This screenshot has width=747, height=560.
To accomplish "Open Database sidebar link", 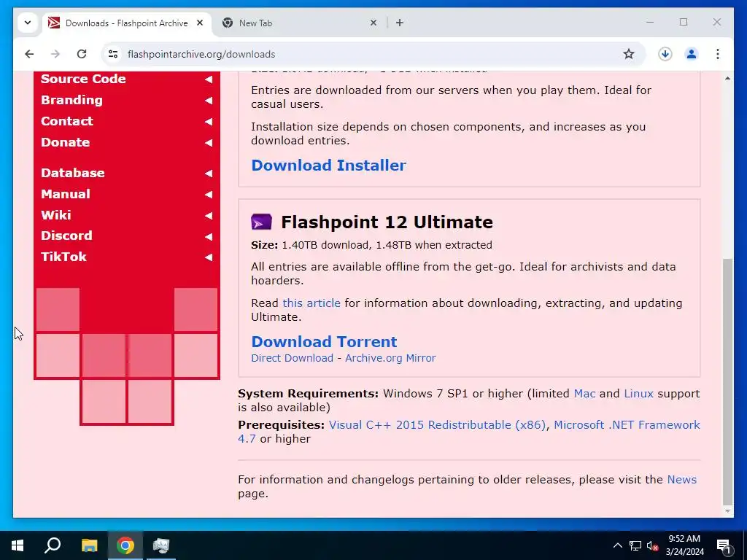I will click(73, 173).
